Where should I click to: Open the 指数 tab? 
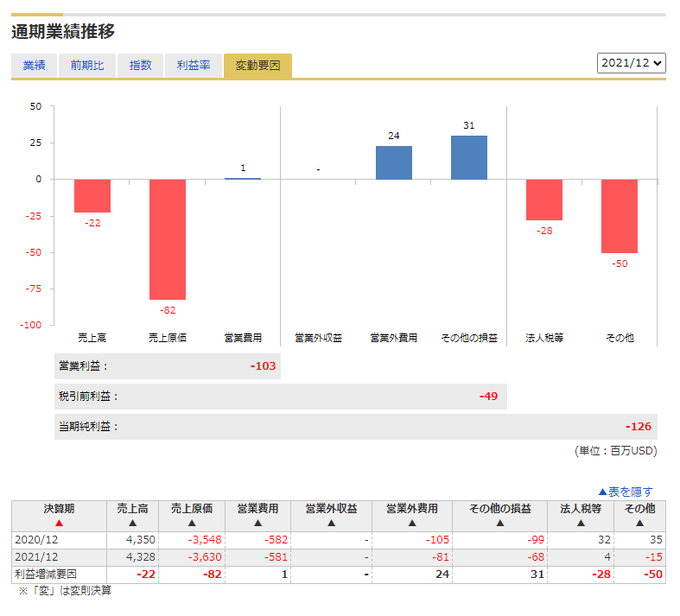point(140,66)
